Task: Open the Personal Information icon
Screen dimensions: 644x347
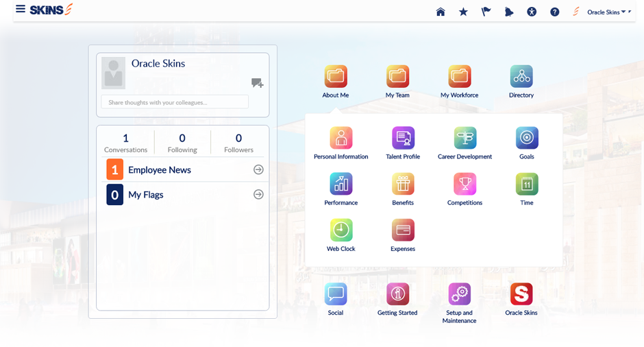Action: pos(340,139)
